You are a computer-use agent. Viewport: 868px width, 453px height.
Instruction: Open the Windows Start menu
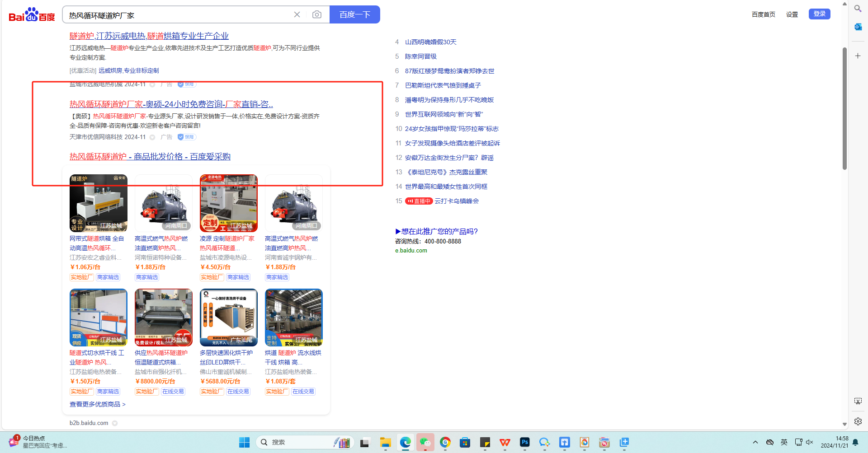pos(244,442)
